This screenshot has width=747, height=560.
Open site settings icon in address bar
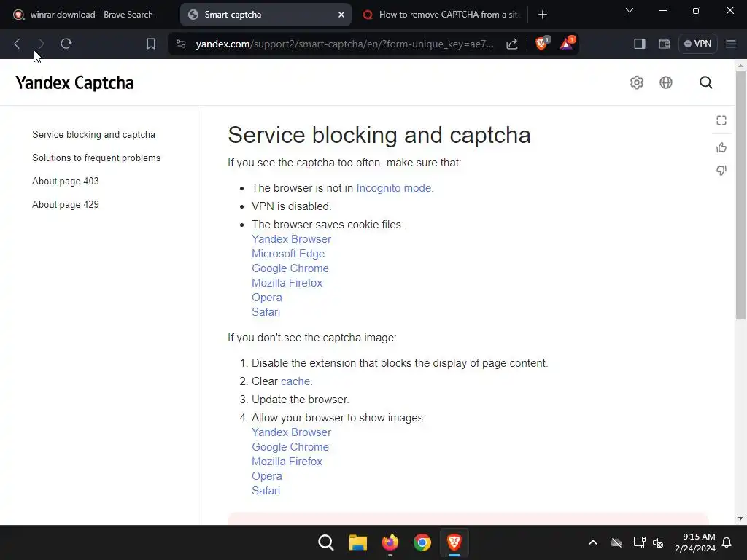[x=181, y=44]
